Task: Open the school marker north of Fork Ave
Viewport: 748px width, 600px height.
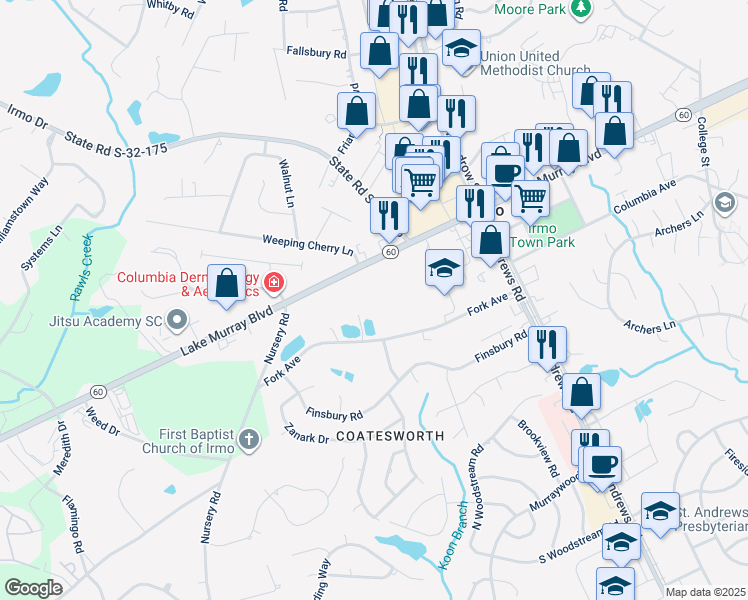Action: point(444,270)
